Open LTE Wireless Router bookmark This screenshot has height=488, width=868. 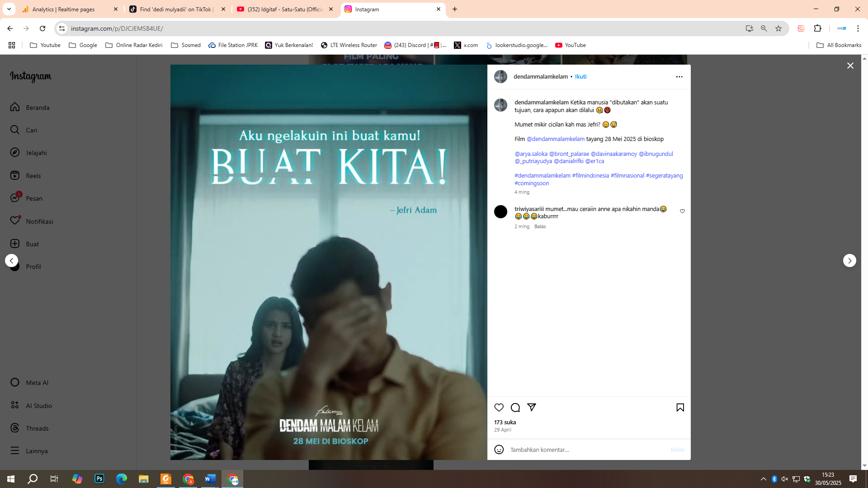point(349,45)
